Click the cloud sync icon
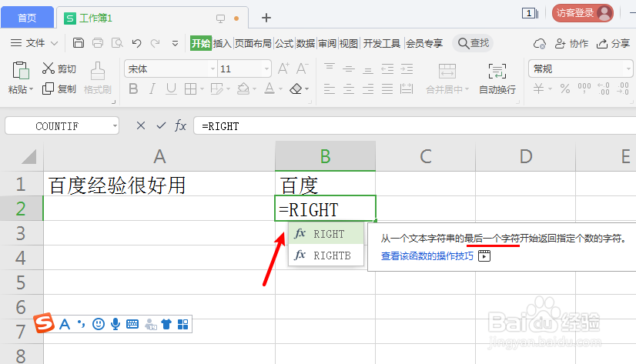 point(540,43)
